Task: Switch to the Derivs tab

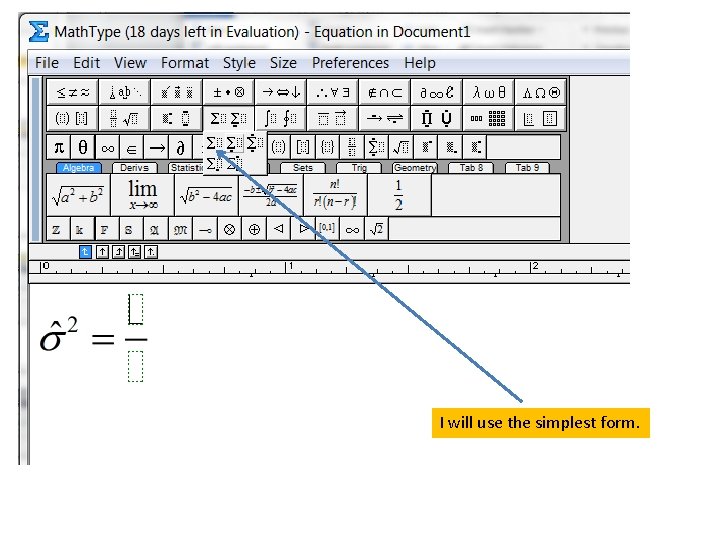Action: pos(135,168)
